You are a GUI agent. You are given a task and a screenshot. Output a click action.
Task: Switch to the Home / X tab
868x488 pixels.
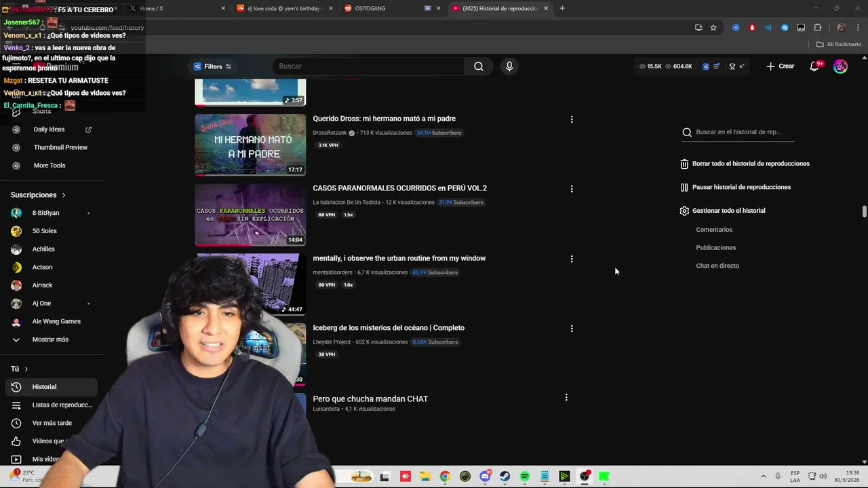176,8
